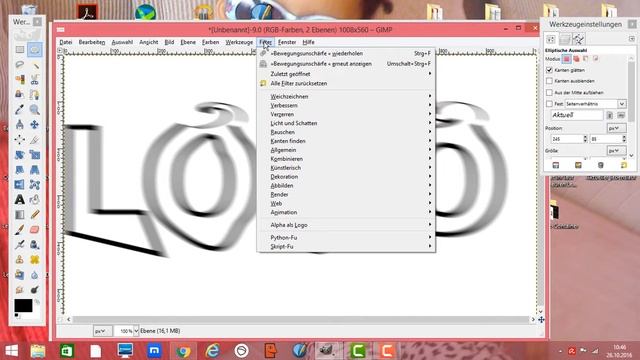Screen dimensions: 640x360
Task: Select the Scale tool
Action: (35, 155)
